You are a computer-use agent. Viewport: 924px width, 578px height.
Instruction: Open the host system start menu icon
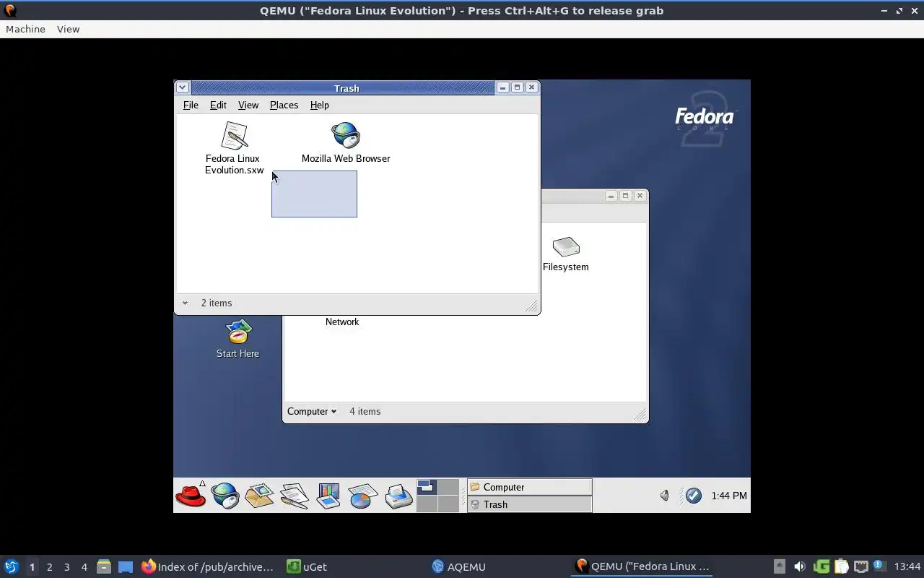pos(12,566)
